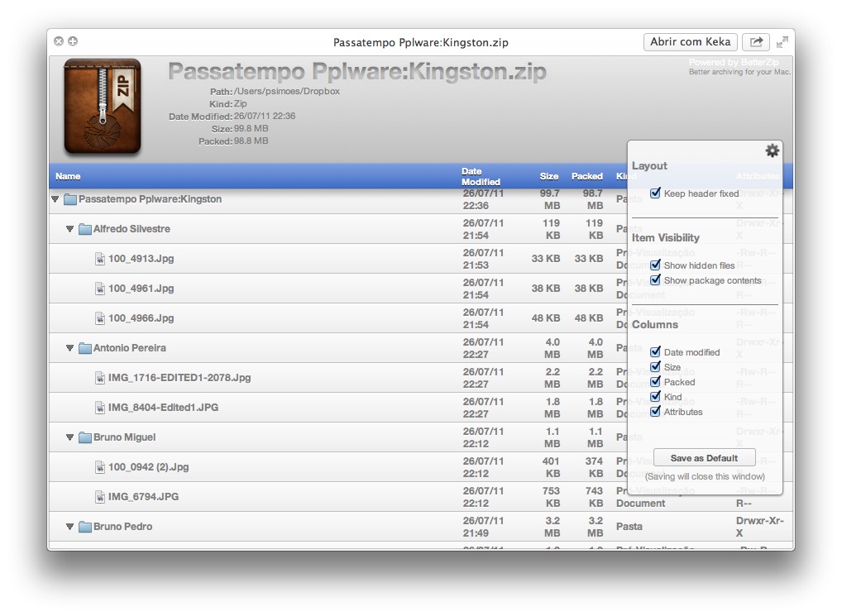Select the IMG_1716-EDITED1-2078.Jpg file name

179,378
